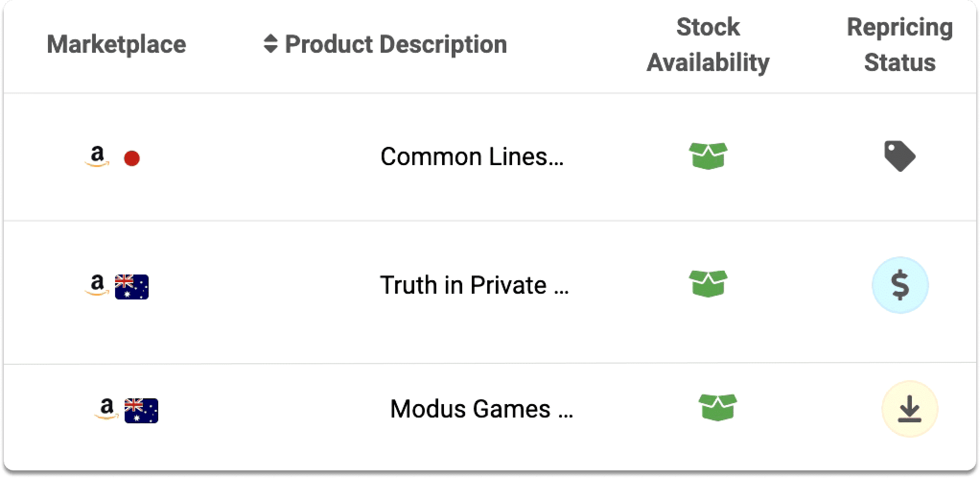Open the Common Lines… product
The image size is (980, 478).
click(472, 156)
